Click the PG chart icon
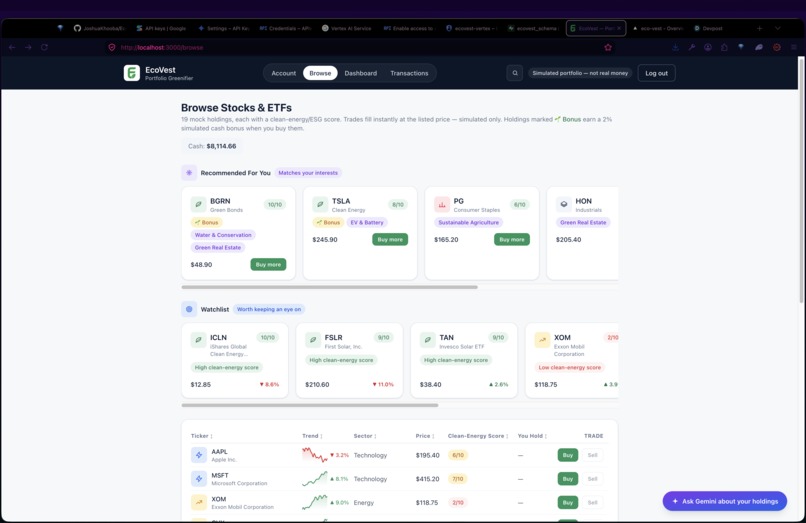 (x=442, y=204)
